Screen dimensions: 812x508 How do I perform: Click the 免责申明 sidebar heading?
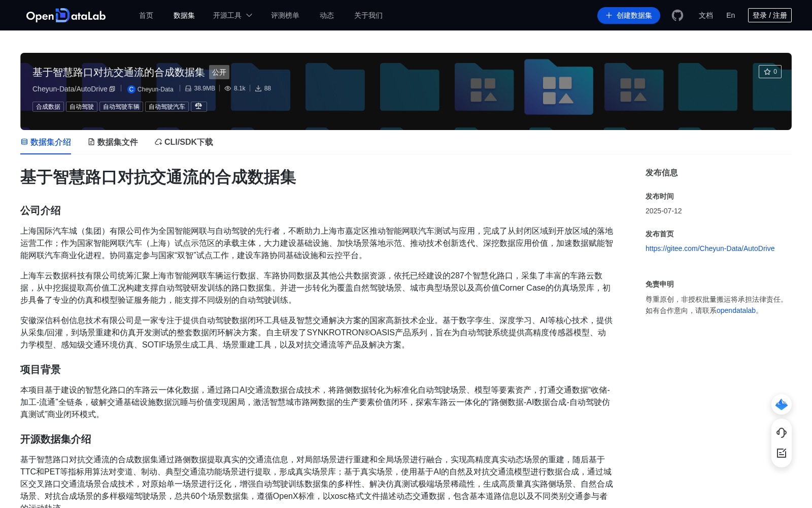tap(660, 284)
